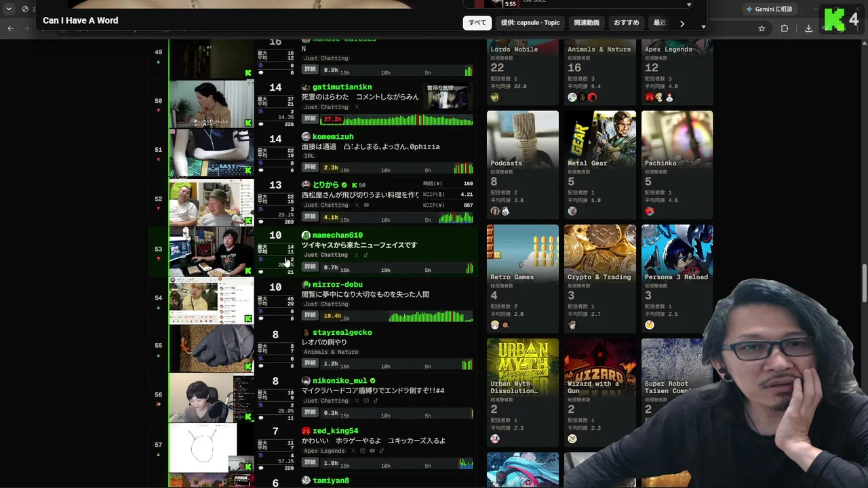Open とりから's YouTube social icon
This screenshot has width=868, height=488.
click(x=366, y=205)
